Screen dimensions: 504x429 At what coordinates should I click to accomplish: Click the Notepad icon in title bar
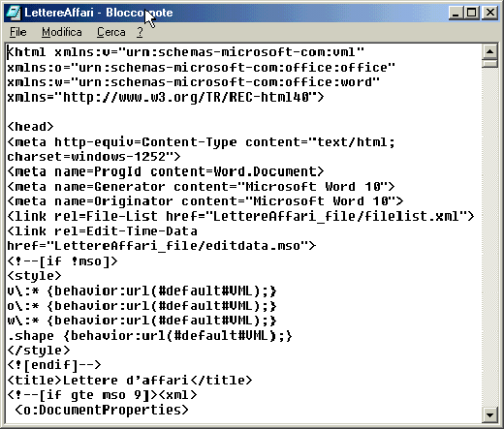[x=14, y=13]
